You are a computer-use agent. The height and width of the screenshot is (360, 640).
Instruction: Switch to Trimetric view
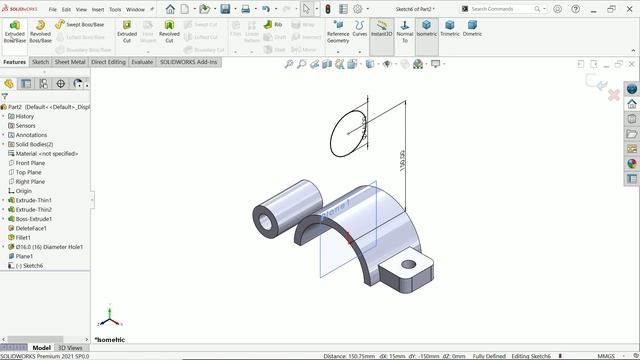click(450, 29)
